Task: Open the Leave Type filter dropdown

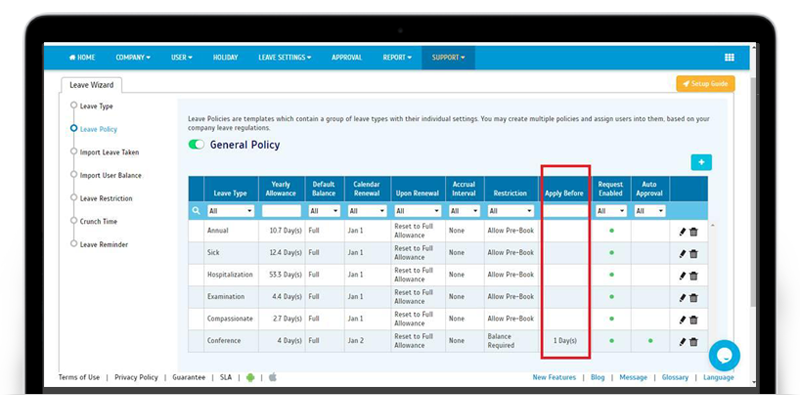Action: click(231, 211)
